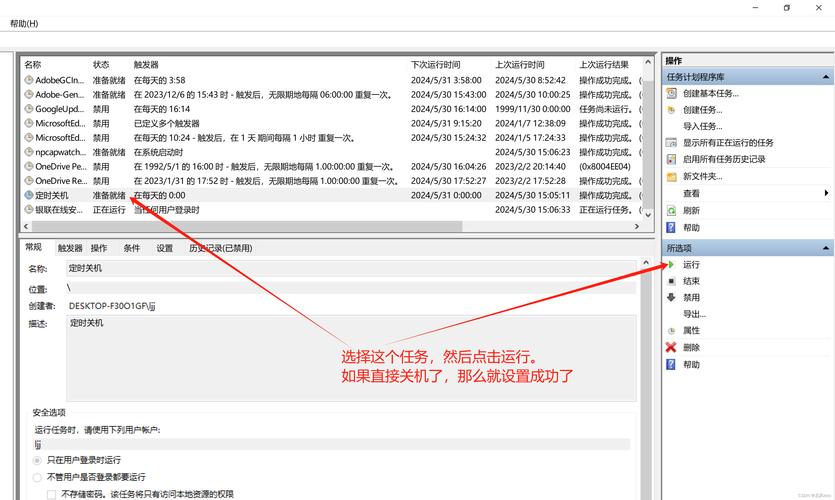Click the 新文件夹 folder icon
This screenshot has height=500, width=835.
[x=672, y=176]
